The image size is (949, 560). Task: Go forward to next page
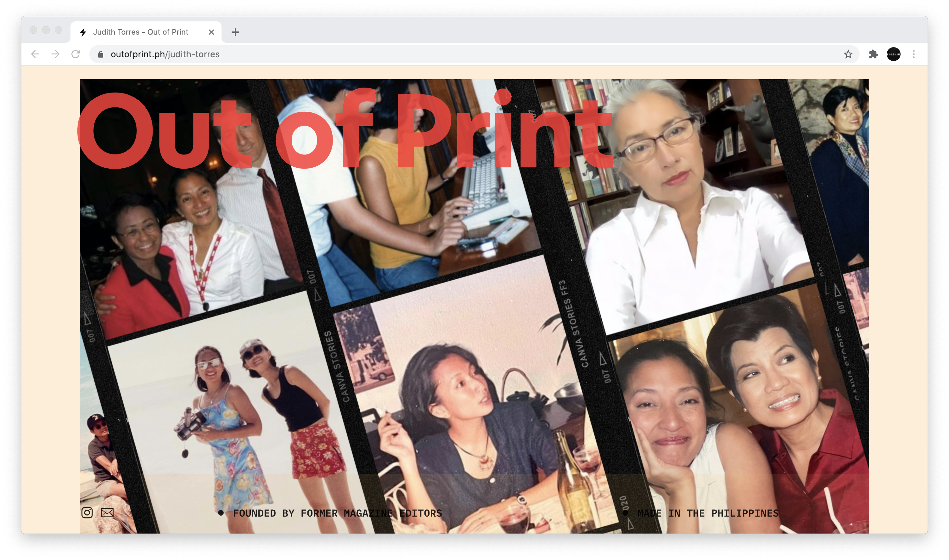click(55, 54)
